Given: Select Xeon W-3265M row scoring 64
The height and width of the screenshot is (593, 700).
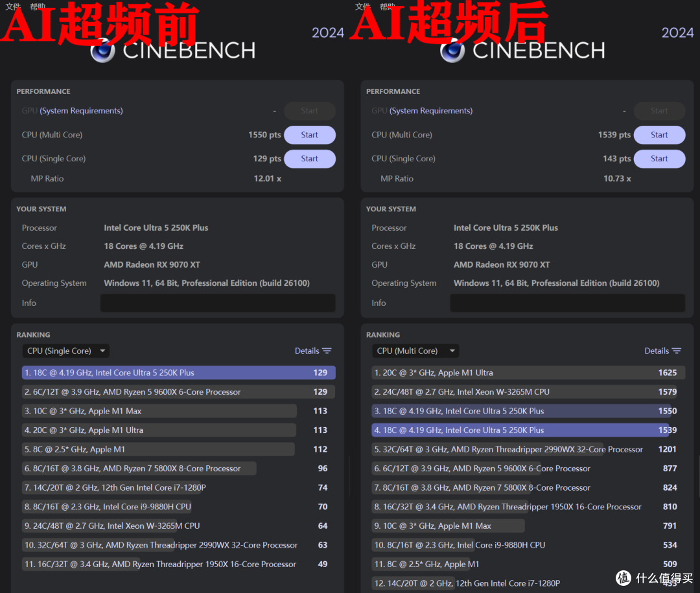Looking at the screenshot, I should pos(179,526).
